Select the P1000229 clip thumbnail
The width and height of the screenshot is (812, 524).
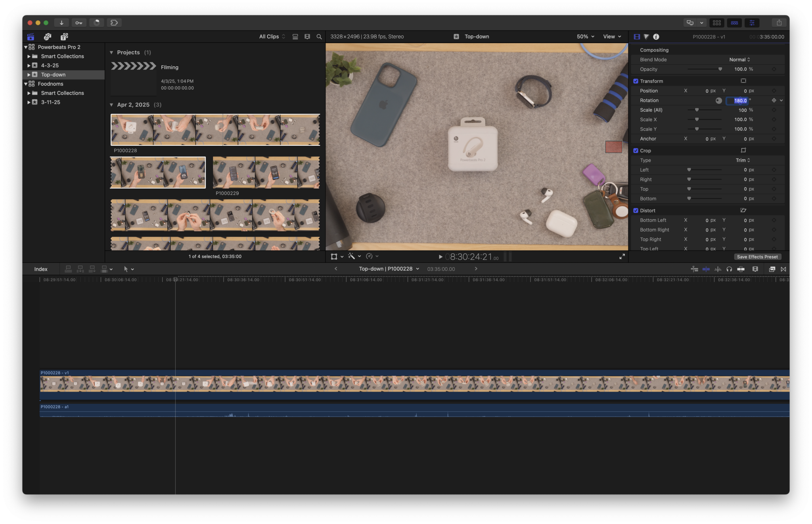(x=266, y=172)
